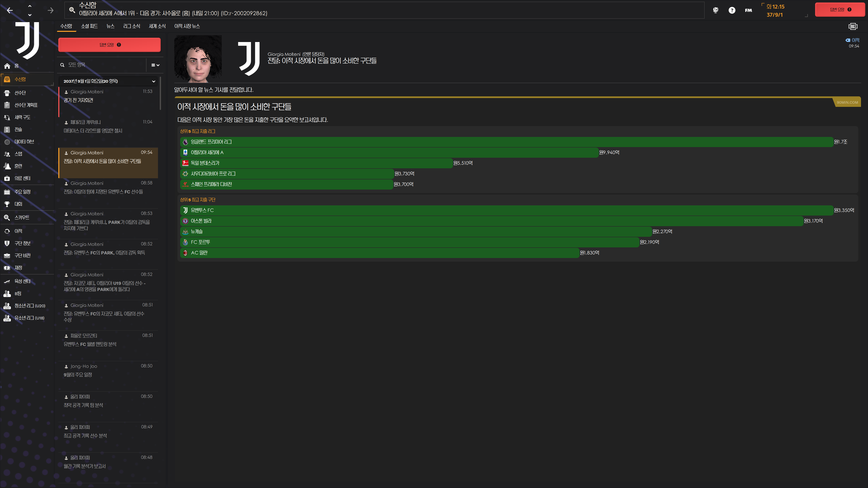The image size is (868, 488).
Task: Click the inbox list scrollbar
Action: point(160,93)
